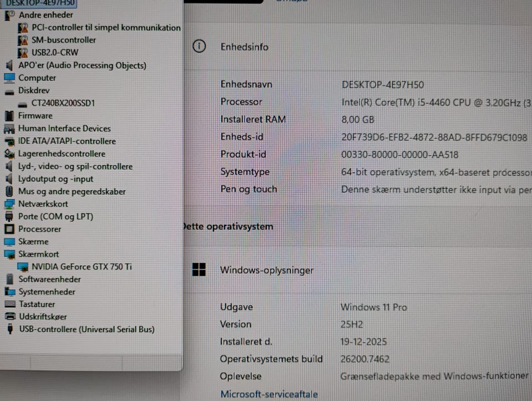Click the Netværkskort icon
The width and height of the screenshot is (532, 401).
point(9,204)
